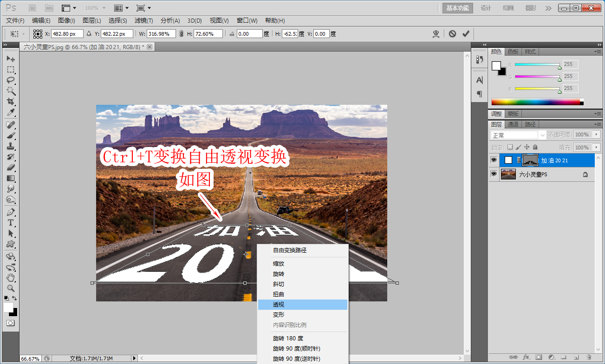Open the 图层(L) menu

[x=92, y=20]
